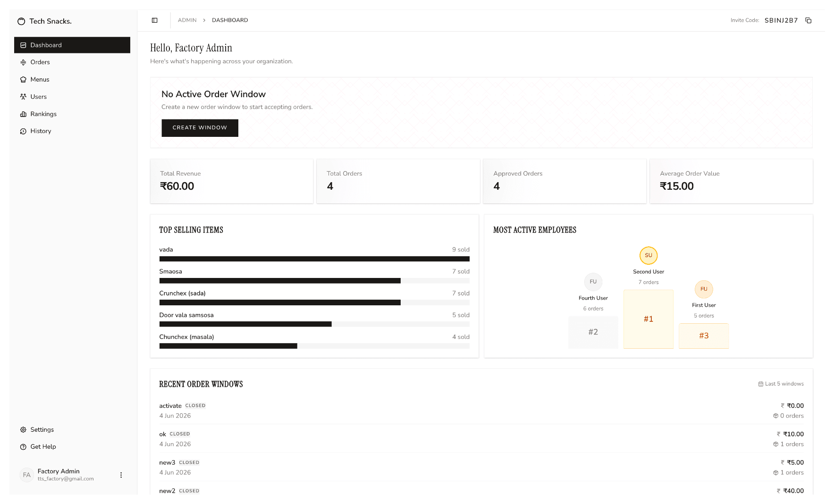
Task: Click the Settings gear icon
Action: click(x=23, y=430)
